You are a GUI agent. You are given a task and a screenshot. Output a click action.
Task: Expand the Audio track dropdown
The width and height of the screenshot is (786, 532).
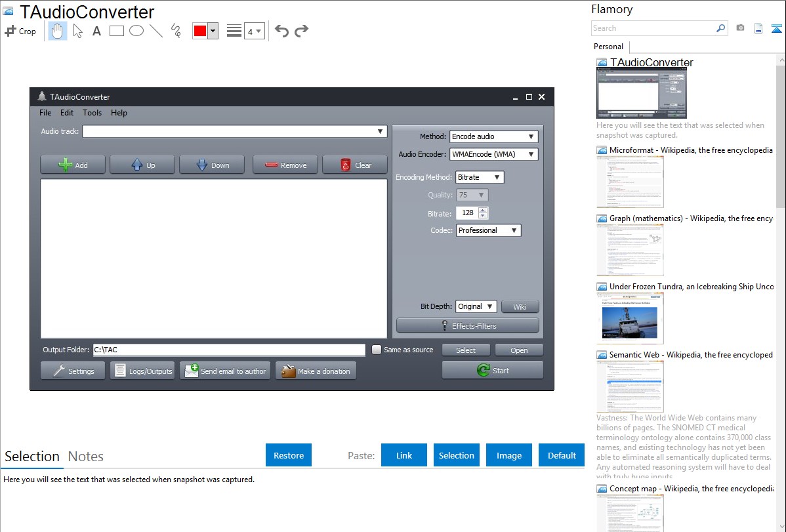click(235, 131)
